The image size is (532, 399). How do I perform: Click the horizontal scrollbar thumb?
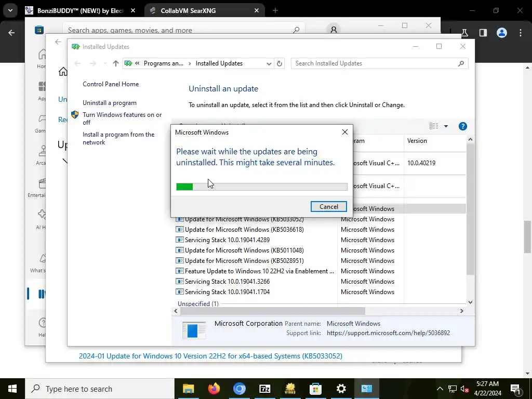click(273, 311)
